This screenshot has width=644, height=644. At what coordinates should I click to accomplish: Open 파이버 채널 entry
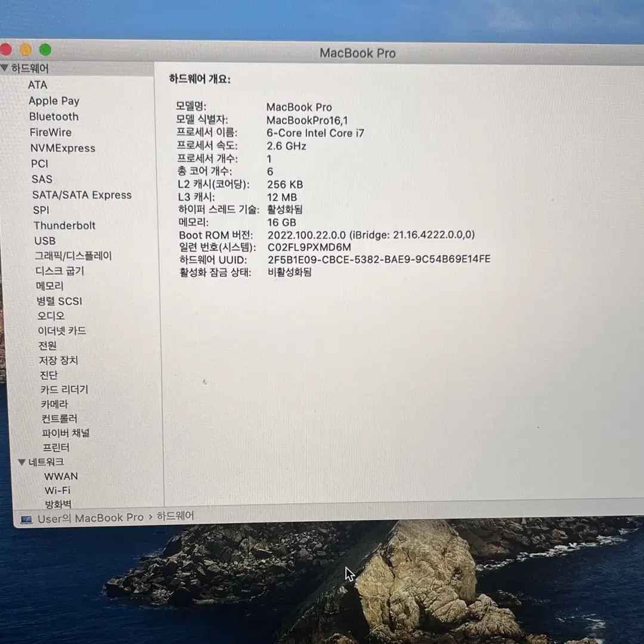point(66,433)
